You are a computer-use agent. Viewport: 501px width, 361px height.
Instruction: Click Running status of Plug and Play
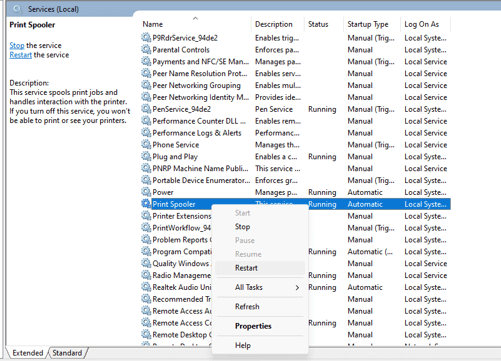click(x=322, y=157)
